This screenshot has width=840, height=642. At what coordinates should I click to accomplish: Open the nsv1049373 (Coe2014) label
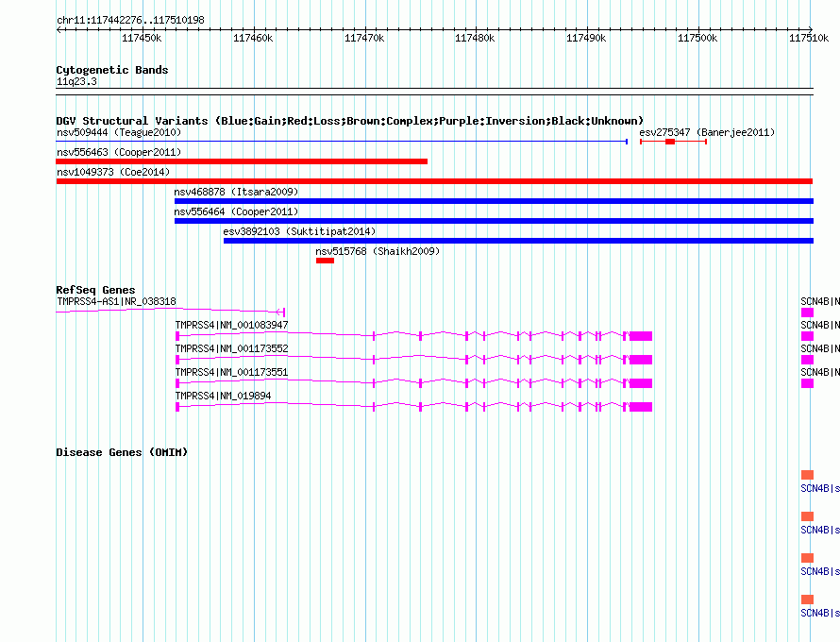[113, 172]
